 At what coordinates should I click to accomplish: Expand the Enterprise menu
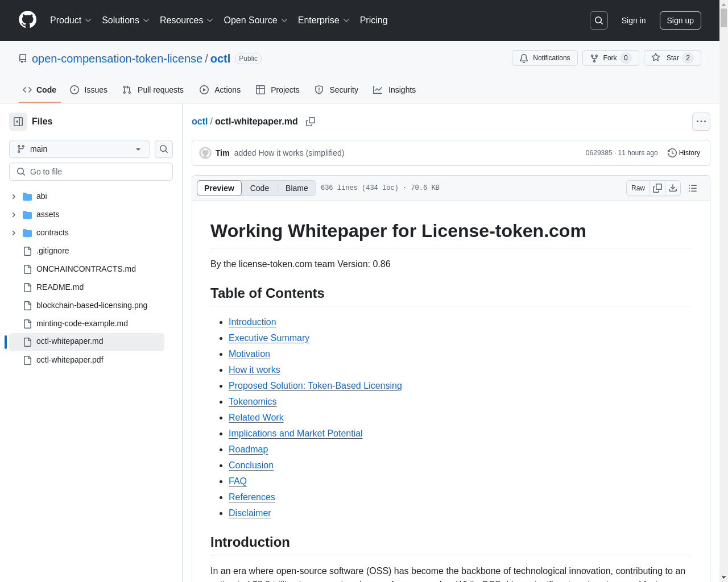pyautogui.click(x=324, y=20)
